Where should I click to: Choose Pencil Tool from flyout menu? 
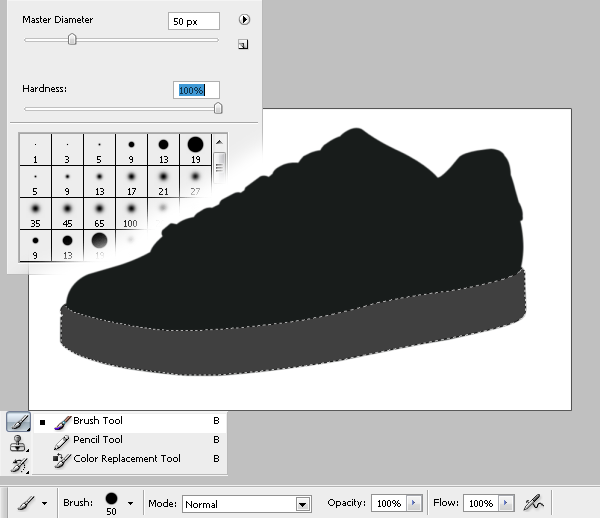(x=97, y=440)
